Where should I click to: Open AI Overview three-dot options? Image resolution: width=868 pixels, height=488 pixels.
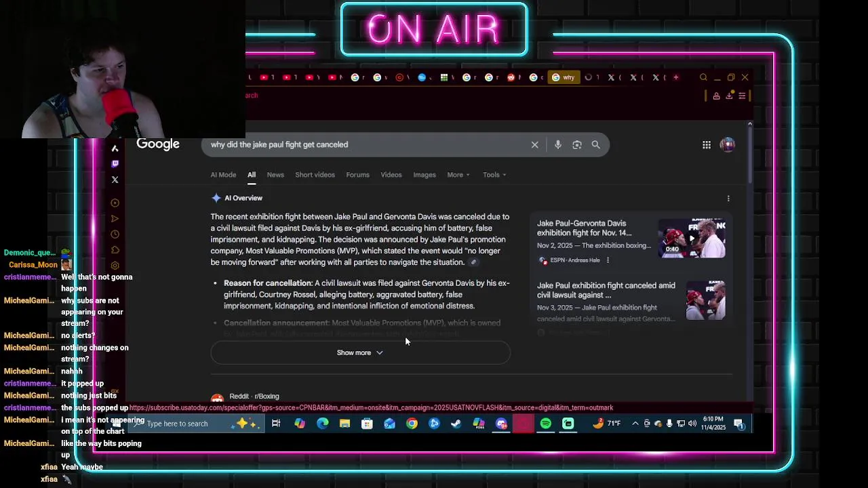728,199
